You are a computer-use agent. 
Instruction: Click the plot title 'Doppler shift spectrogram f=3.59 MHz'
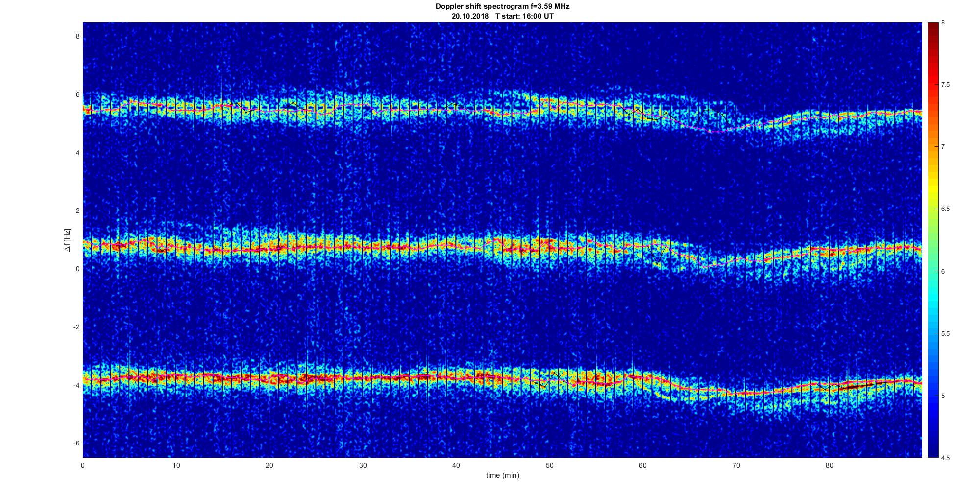pyautogui.click(x=502, y=6)
